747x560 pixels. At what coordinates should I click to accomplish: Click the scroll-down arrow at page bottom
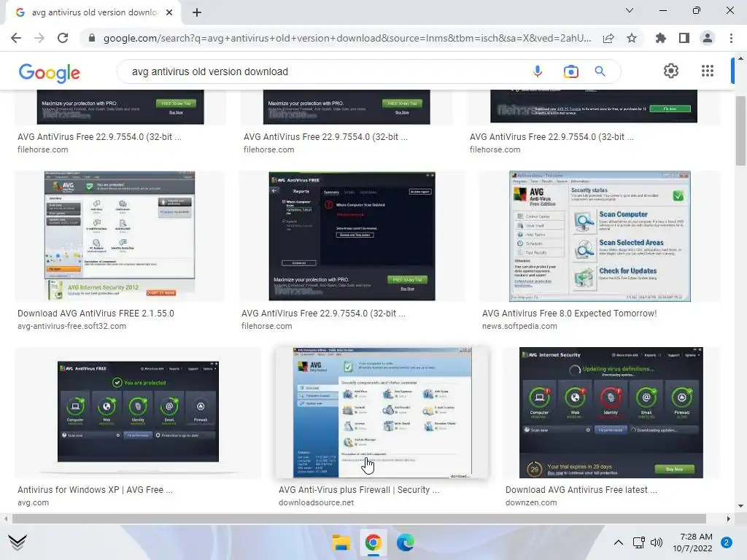click(740, 506)
